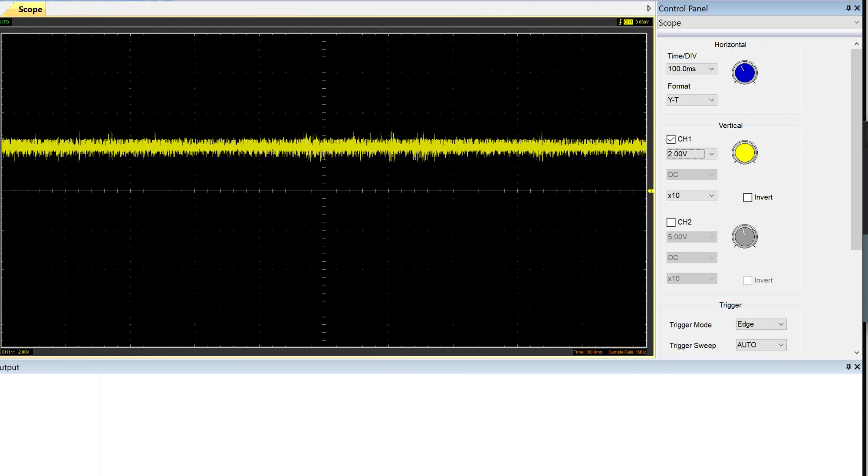
Task: Click the blue Time/DIV knob
Action: click(x=744, y=73)
